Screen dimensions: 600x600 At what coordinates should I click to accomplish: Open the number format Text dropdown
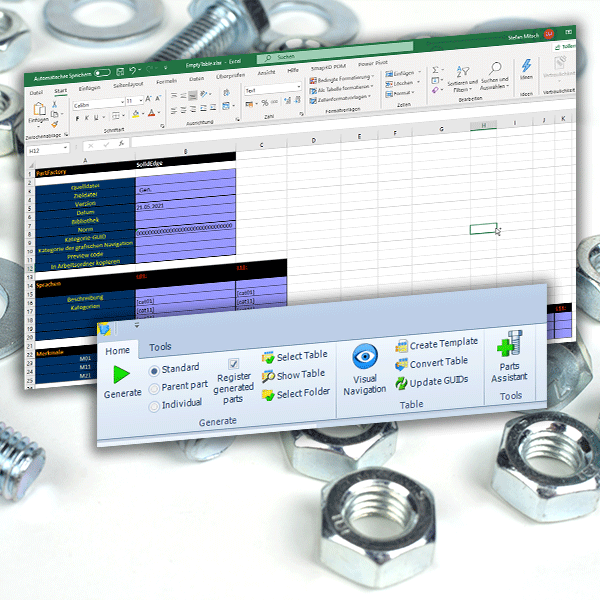coord(299,87)
